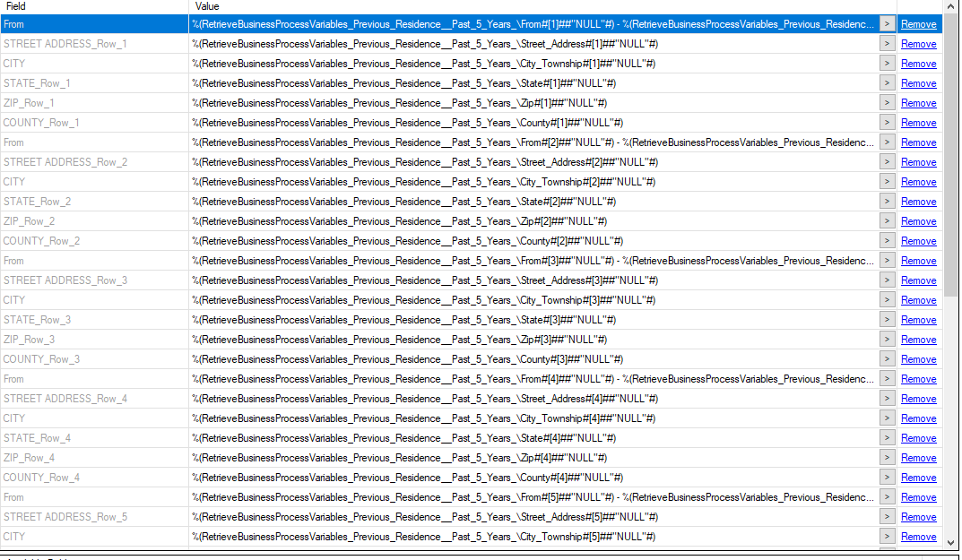Click the Remove link beside COUNTY_Row_1
Viewport: 962px width, 560px height.
[x=918, y=123]
